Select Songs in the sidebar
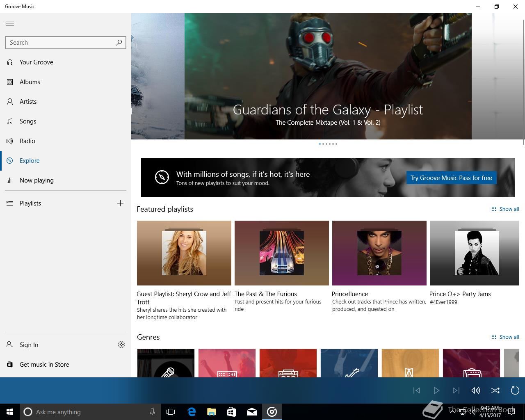 pos(66,121)
